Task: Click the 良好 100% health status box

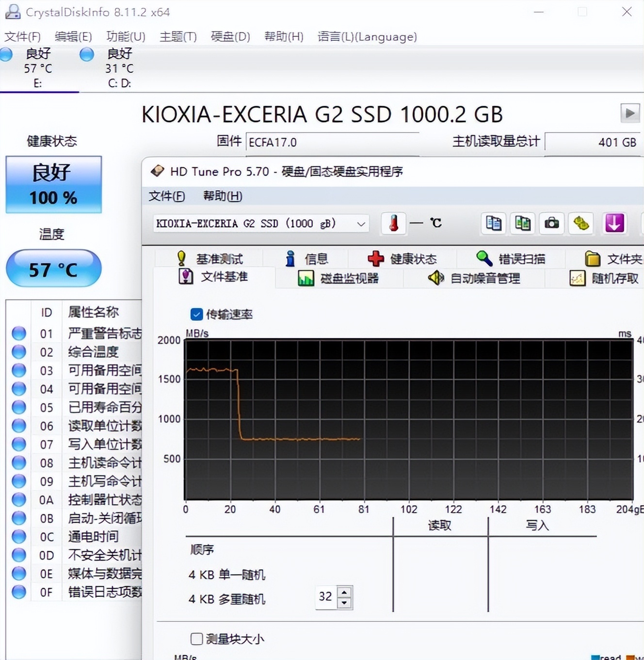Action: click(53, 184)
